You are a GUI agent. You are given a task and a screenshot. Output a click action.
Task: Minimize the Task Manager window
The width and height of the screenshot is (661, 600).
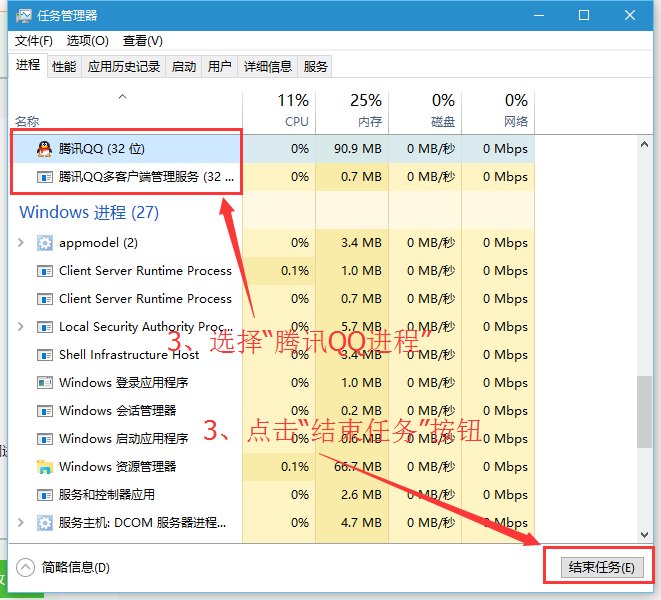pyautogui.click(x=539, y=16)
